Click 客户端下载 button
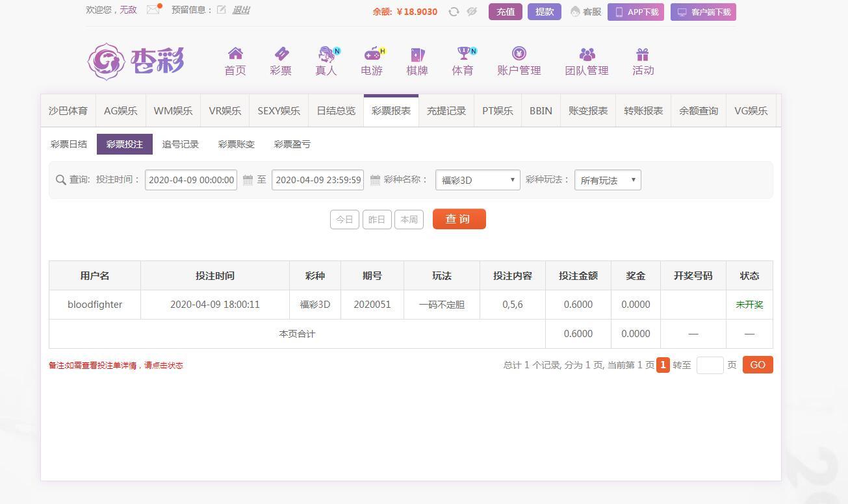 (703, 12)
